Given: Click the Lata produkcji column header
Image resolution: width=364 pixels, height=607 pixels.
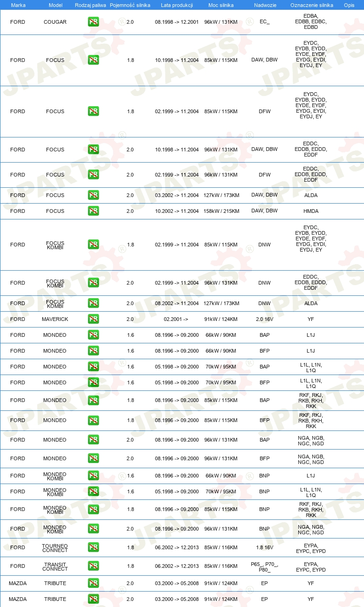Looking at the screenshot, I should (177, 5).
